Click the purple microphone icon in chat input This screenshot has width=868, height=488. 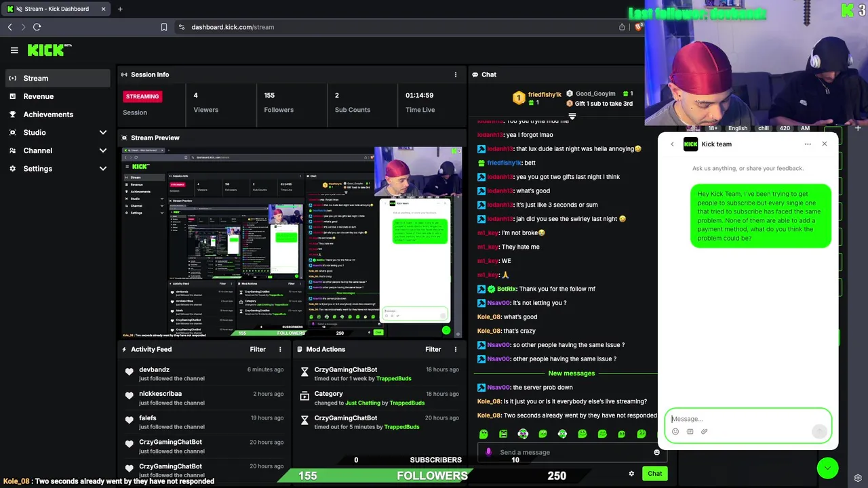(x=488, y=452)
